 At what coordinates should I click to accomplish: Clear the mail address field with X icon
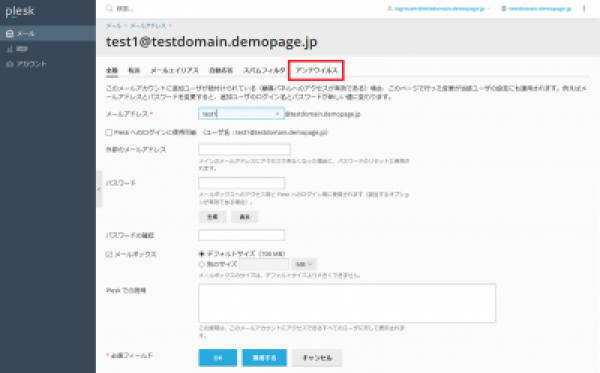click(x=277, y=114)
